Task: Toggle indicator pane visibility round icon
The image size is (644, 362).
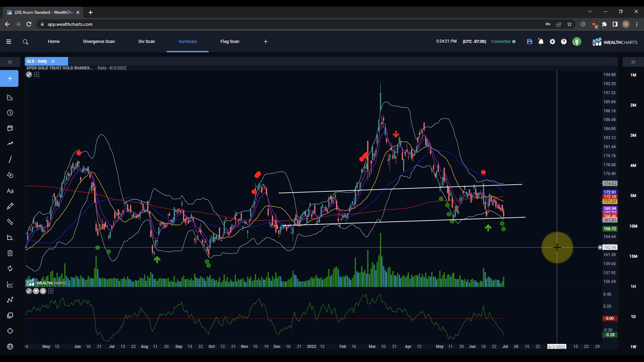Action: click(29, 291)
